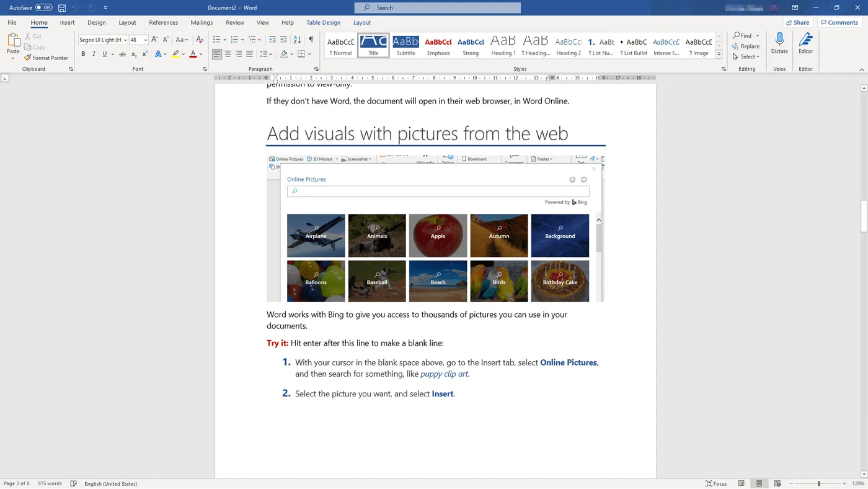Screen dimensions: 868x489
Task: Open the proofing errors icon in status bar
Action: tap(74, 483)
